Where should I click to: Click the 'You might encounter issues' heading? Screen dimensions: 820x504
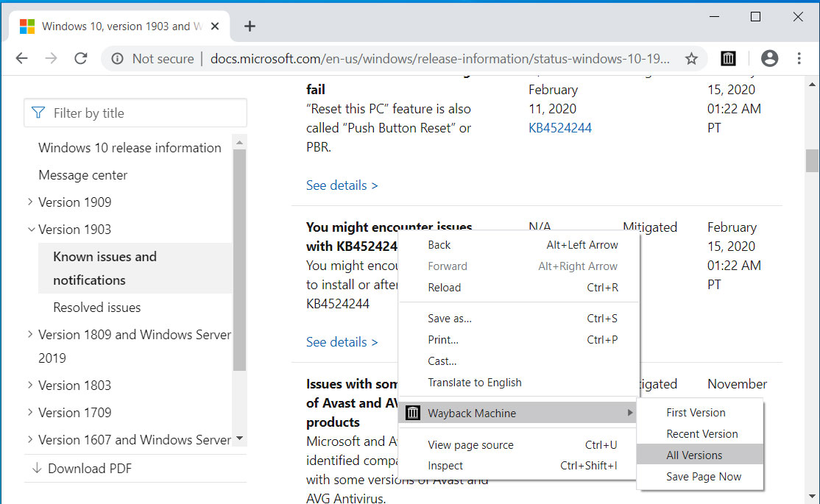pos(389,227)
